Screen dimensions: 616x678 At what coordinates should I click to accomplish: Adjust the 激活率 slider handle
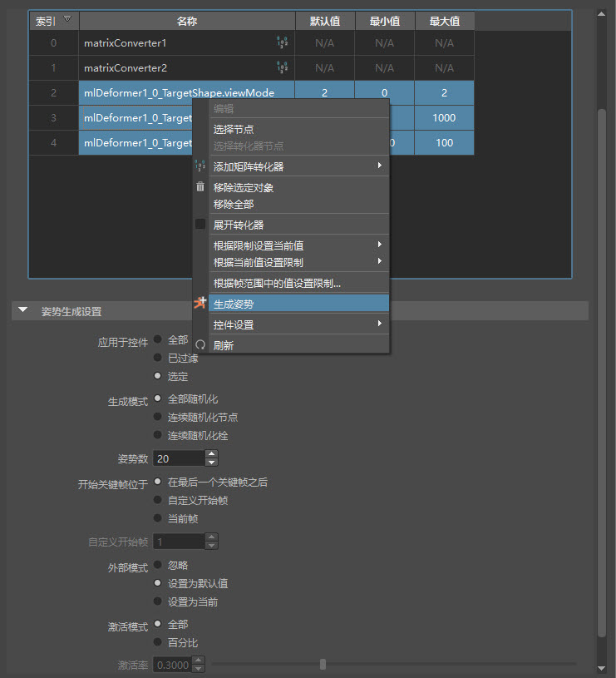click(x=323, y=664)
